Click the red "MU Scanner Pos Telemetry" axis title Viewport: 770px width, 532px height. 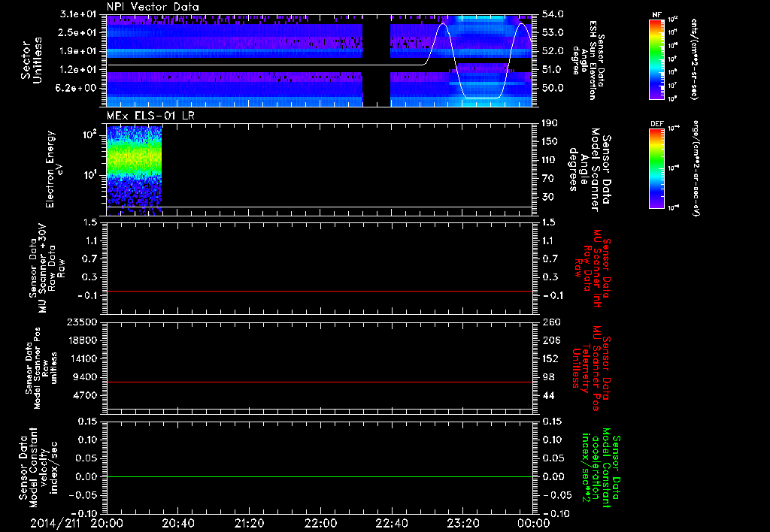[592, 368]
